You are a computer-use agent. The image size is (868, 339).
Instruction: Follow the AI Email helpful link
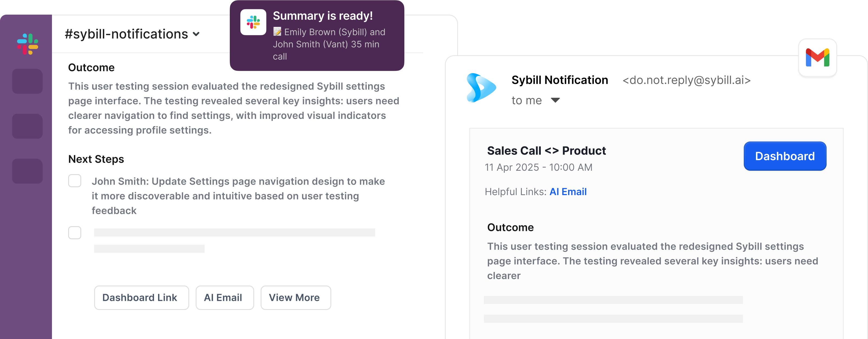[x=568, y=192]
